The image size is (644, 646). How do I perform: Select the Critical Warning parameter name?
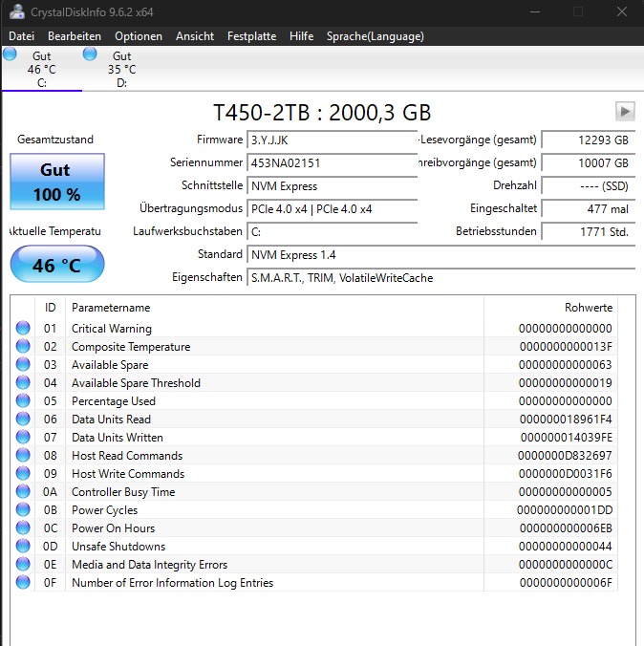click(x=112, y=329)
